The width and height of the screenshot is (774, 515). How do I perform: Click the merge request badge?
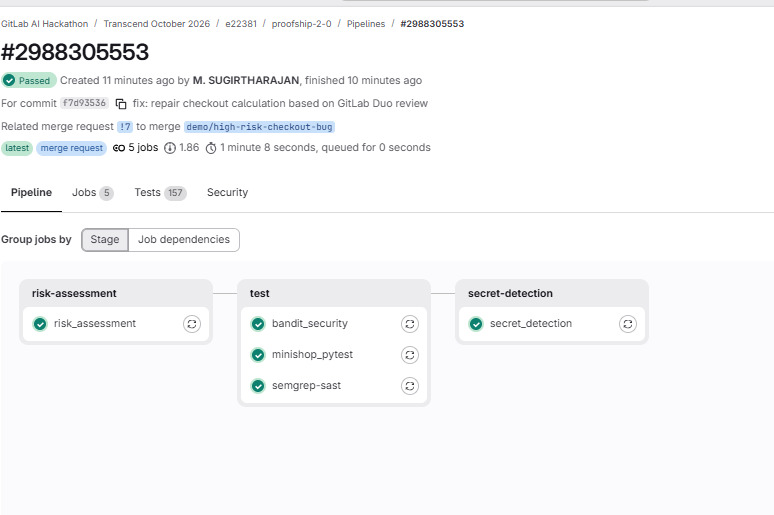(x=72, y=148)
